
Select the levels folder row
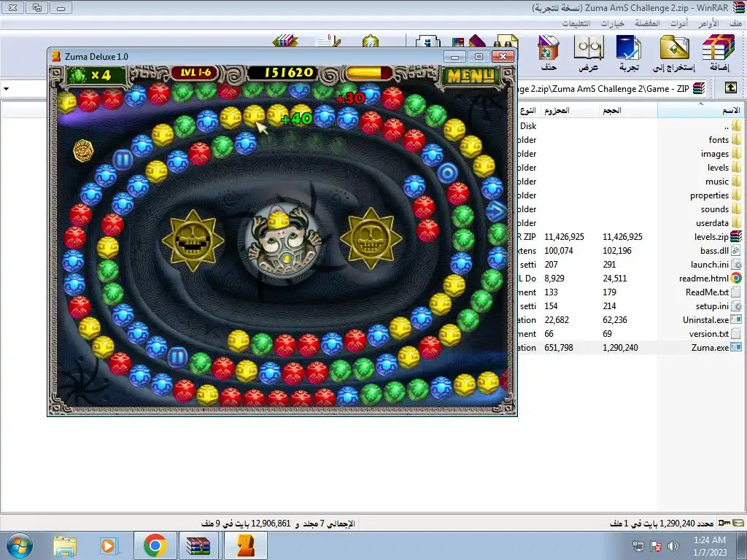click(631, 167)
